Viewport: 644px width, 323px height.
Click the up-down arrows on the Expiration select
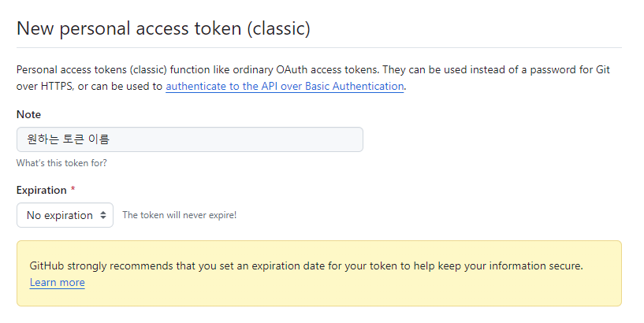[102, 215]
